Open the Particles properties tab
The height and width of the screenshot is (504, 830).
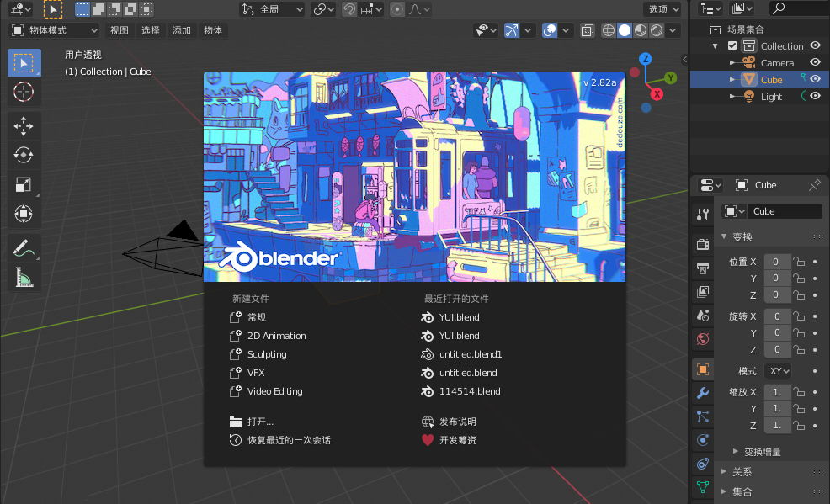(x=703, y=416)
